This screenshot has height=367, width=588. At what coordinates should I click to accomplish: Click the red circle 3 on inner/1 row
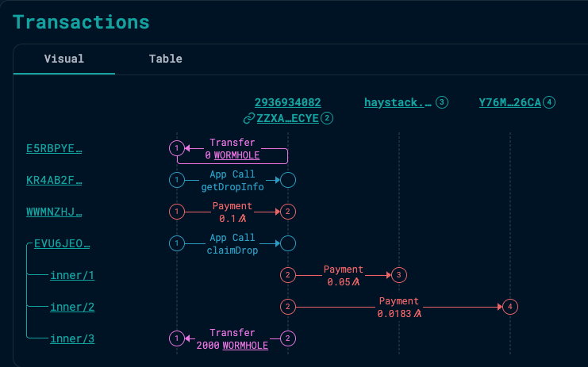coord(399,275)
